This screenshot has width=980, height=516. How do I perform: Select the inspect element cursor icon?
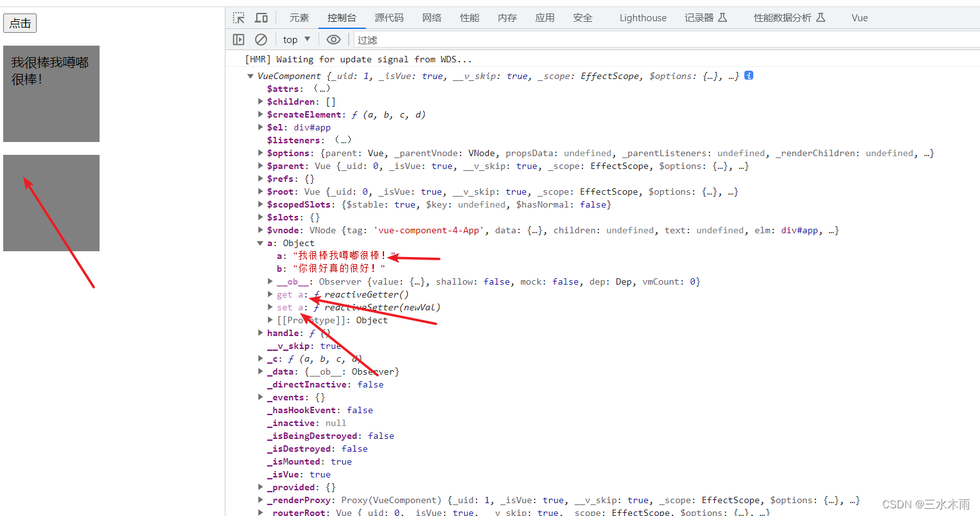click(x=238, y=17)
